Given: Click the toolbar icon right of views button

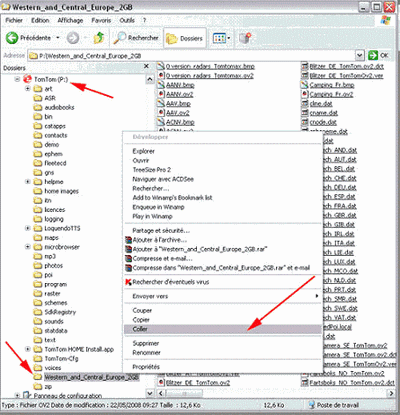Looking at the screenshot, I should 245,38.
